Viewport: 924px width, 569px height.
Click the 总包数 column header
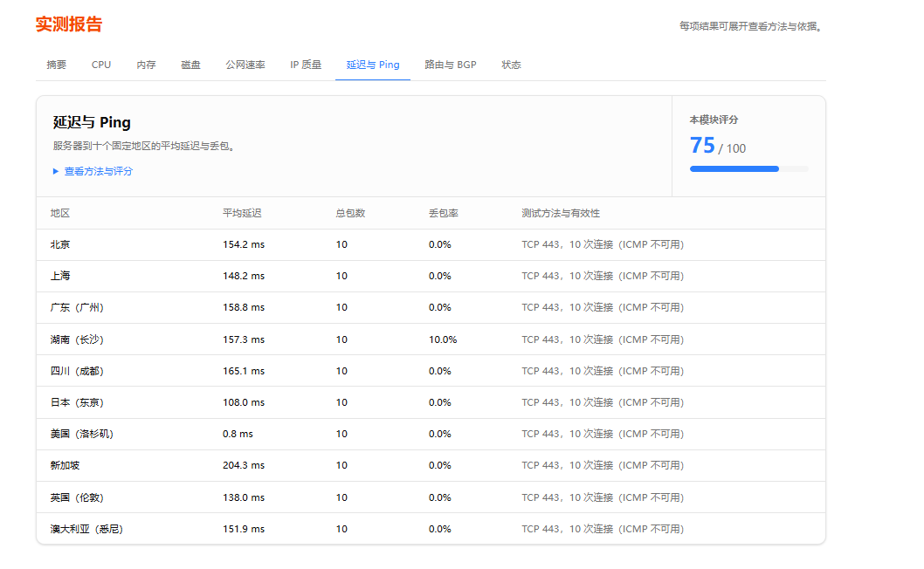click(x=350, y=213)
